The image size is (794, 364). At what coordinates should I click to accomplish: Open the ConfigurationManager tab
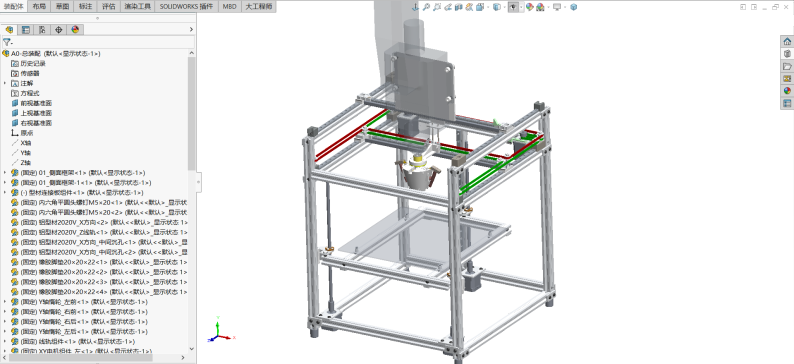[x=42, y=29]
